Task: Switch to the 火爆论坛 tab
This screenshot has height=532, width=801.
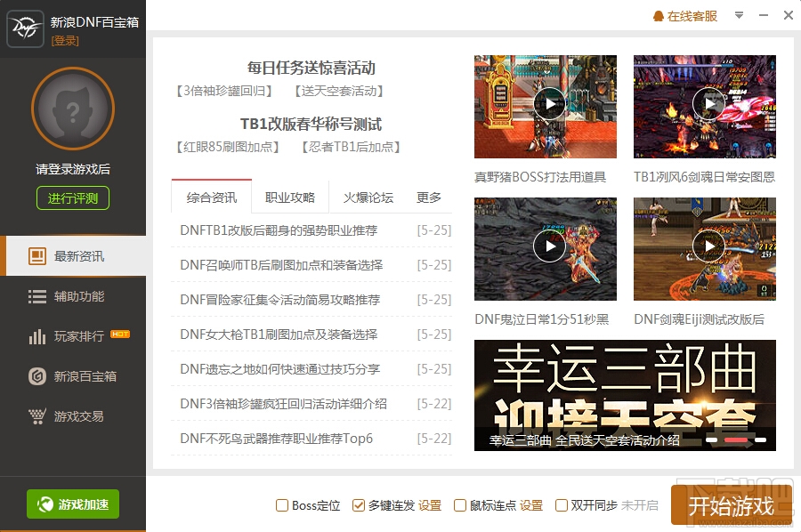Action: 368,197
